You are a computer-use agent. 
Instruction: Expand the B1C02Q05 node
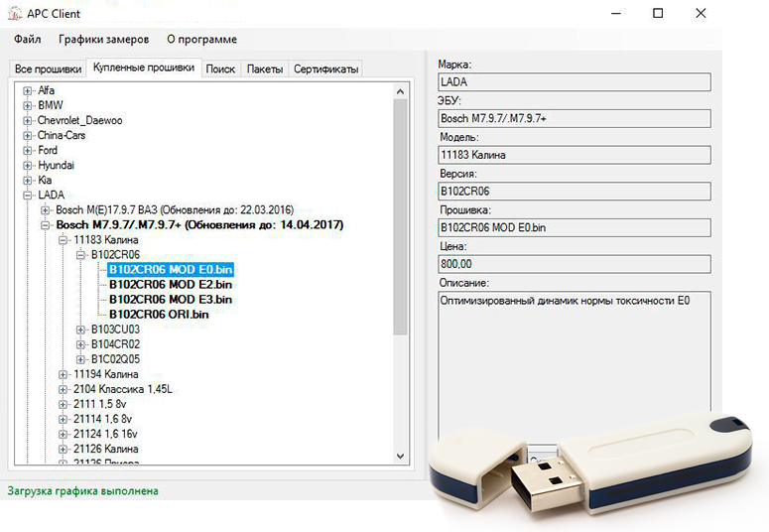pyautogui.click(x=81, y=359)
